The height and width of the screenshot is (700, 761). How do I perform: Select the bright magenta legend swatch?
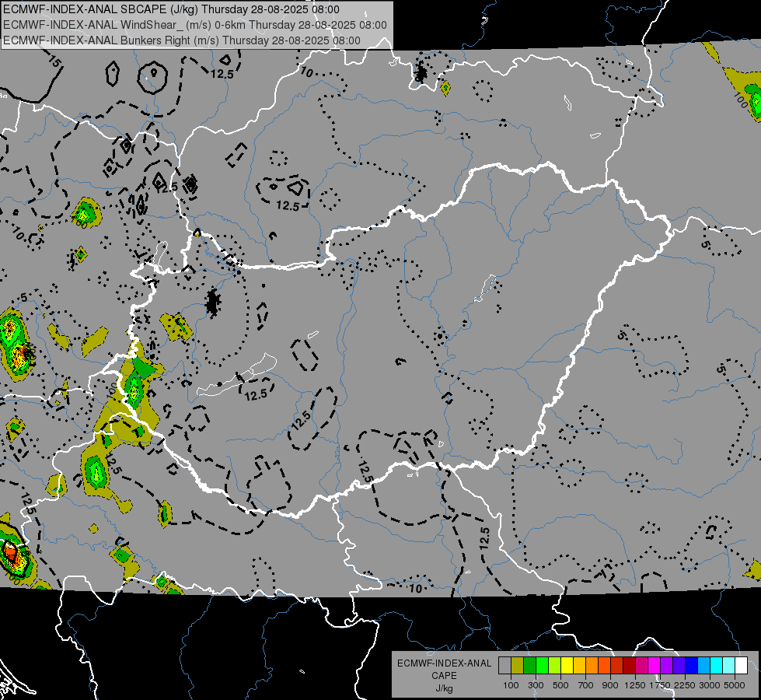pyautogui.click(x=655, y=666)
